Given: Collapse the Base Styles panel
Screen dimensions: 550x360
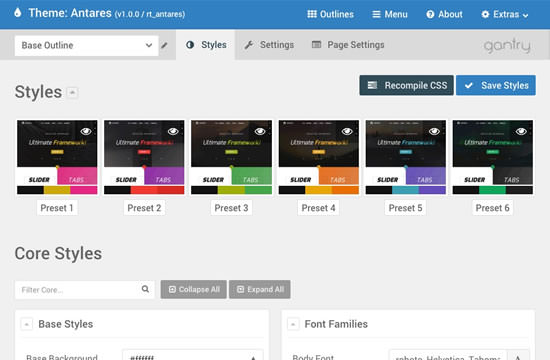Looking at the screenshot, I should pyautogui.click(x=27, y=324).
